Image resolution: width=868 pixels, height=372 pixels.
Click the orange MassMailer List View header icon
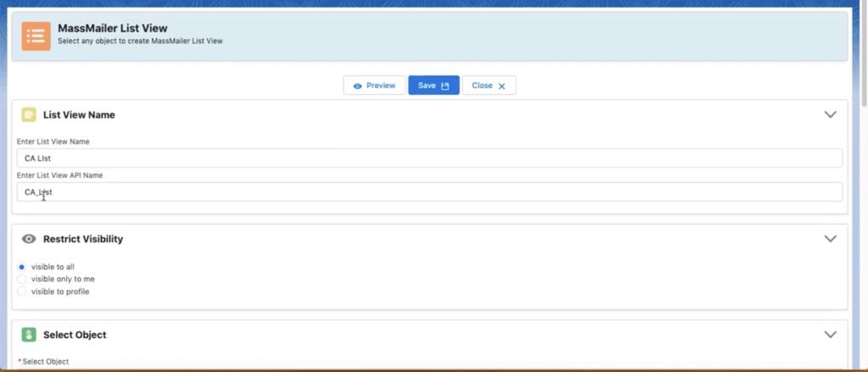click(x=36, y=36)
